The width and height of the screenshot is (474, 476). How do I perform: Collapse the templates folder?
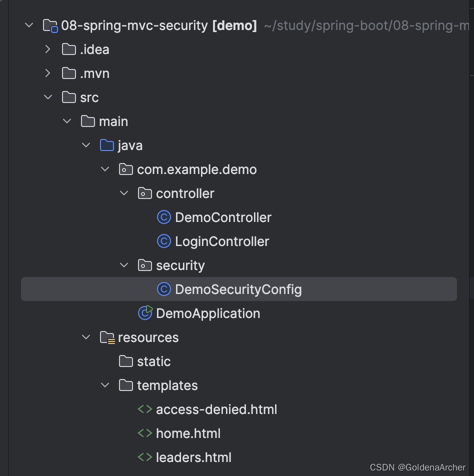click(x=105, y=385)
